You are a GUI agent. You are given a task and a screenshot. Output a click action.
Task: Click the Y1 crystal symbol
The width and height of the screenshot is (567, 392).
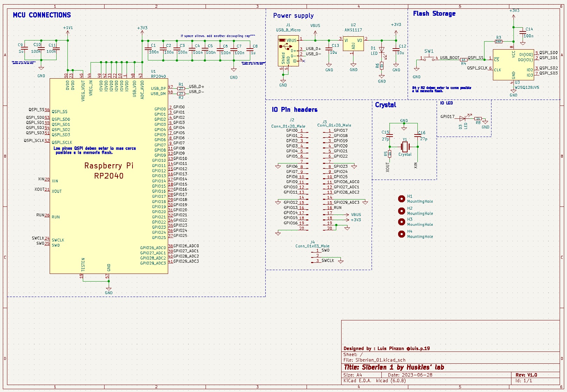point(405,147)
